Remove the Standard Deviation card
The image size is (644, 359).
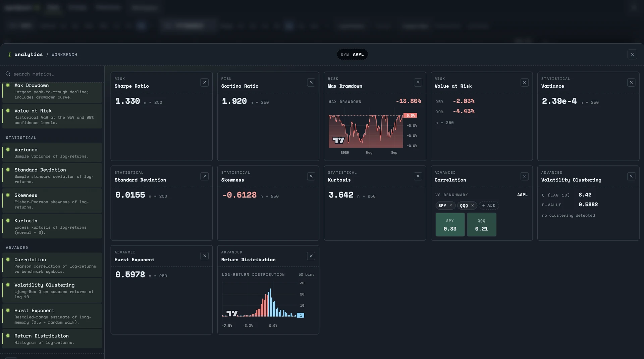205,176
